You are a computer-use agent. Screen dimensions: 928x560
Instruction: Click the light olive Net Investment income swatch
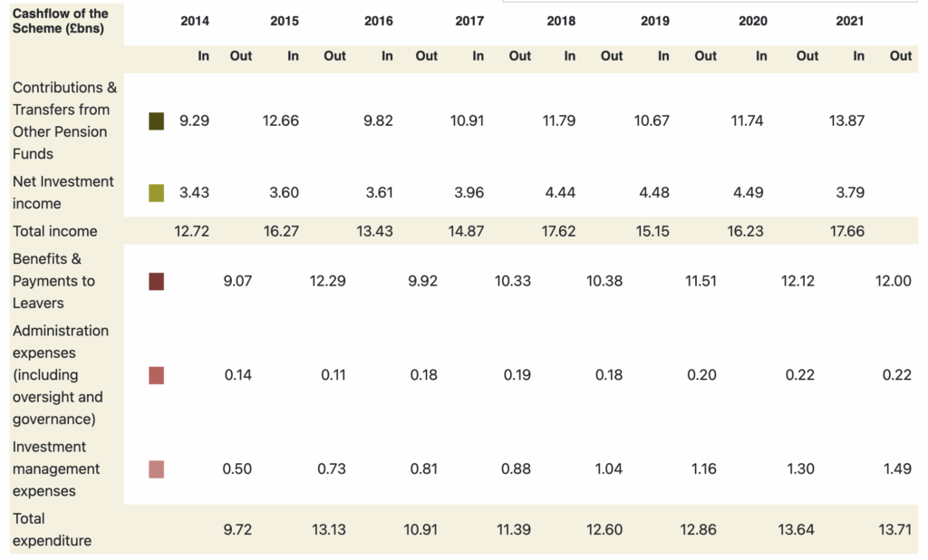(157, 193)
